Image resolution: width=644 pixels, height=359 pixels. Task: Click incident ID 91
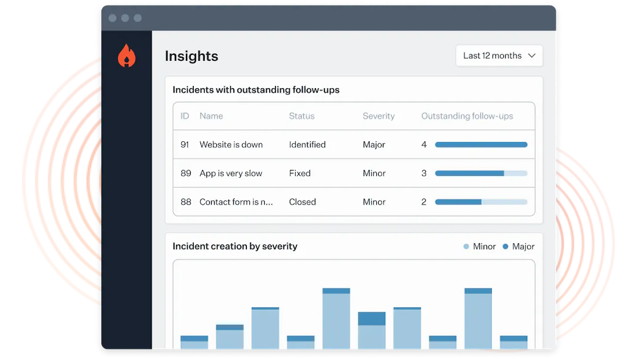184,144
